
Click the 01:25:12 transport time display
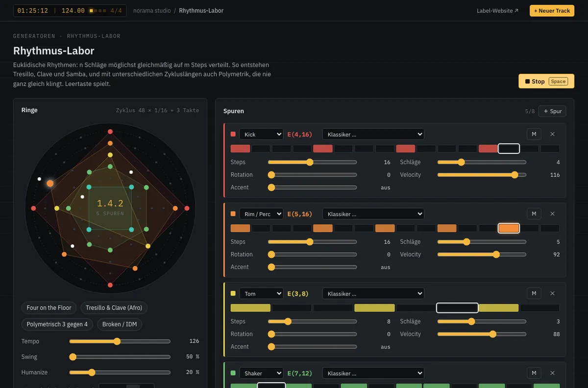click(x=33, y=11)
